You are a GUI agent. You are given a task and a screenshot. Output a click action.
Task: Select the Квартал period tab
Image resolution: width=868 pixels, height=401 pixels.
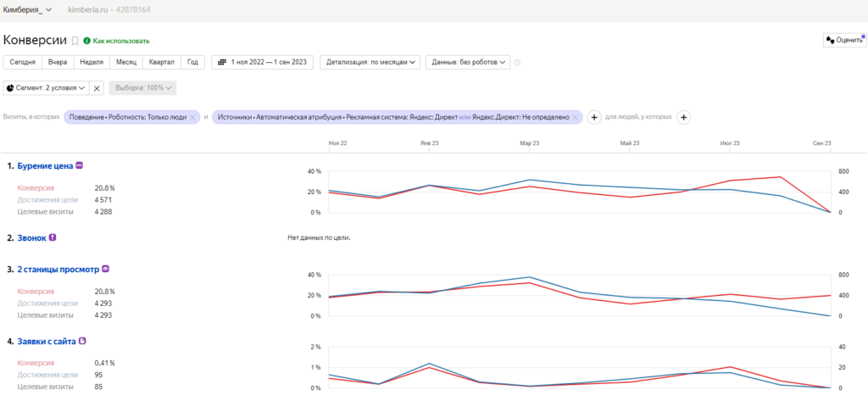coord(162,62)
